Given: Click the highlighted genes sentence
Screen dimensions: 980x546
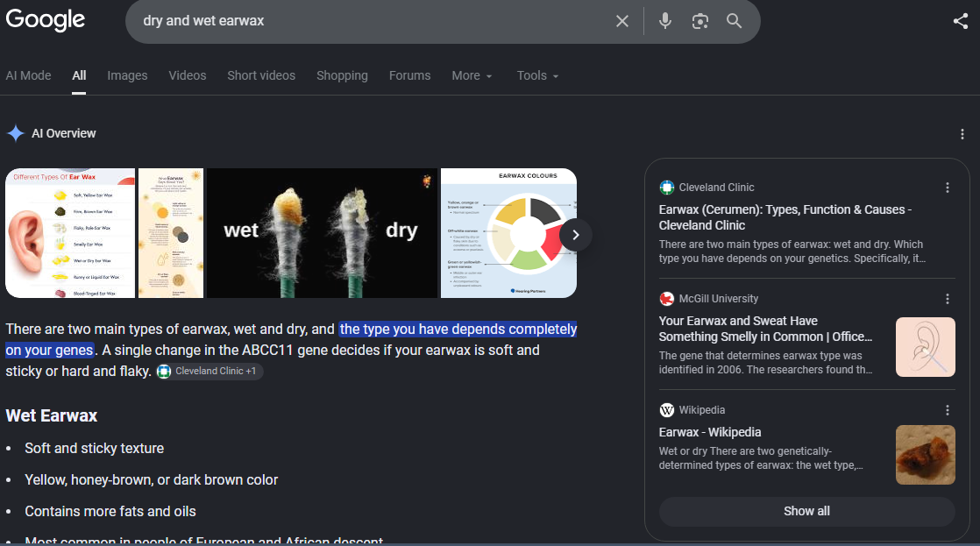Looking at the screenshot, I should click(291, 339).
